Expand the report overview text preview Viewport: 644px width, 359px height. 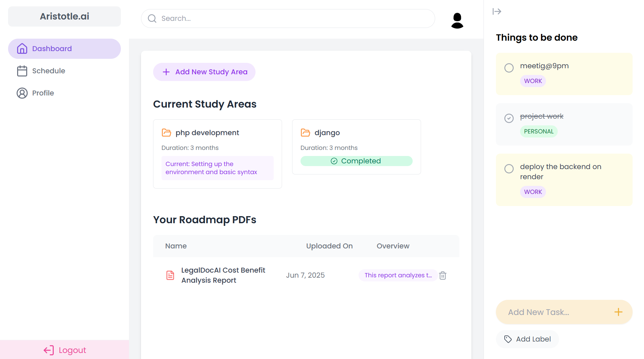398,275
